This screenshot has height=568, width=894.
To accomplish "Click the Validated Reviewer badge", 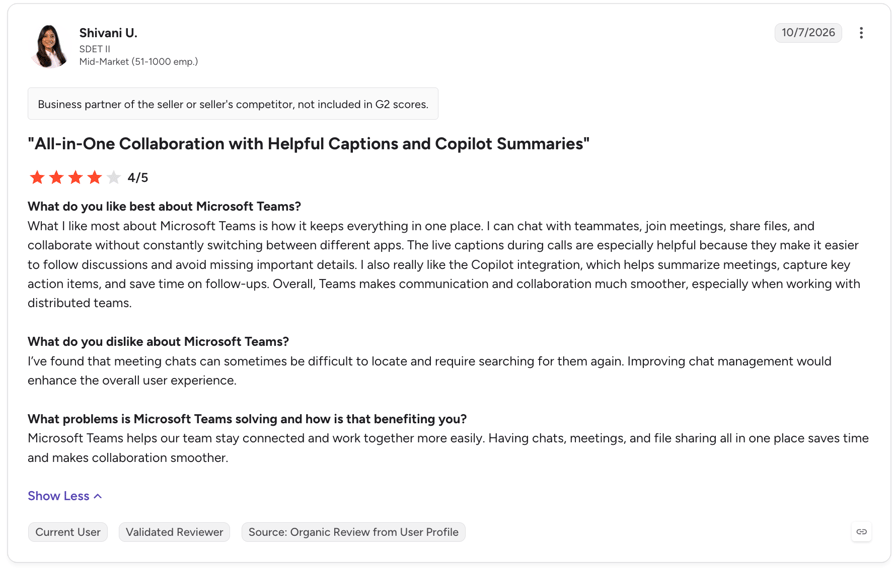I will pyautogui.click(x=174, y=532).
